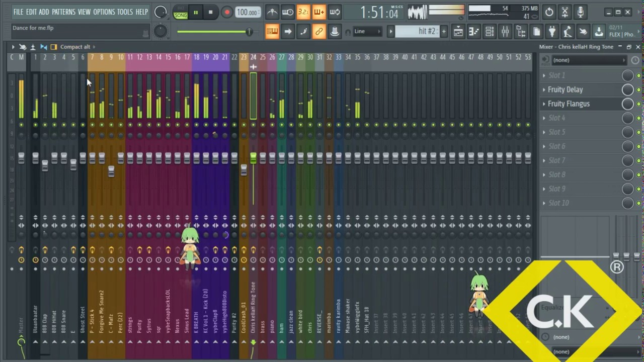Switch the SONG/PAT mode button
The image size is (644, 362).
tap(180, 12)
